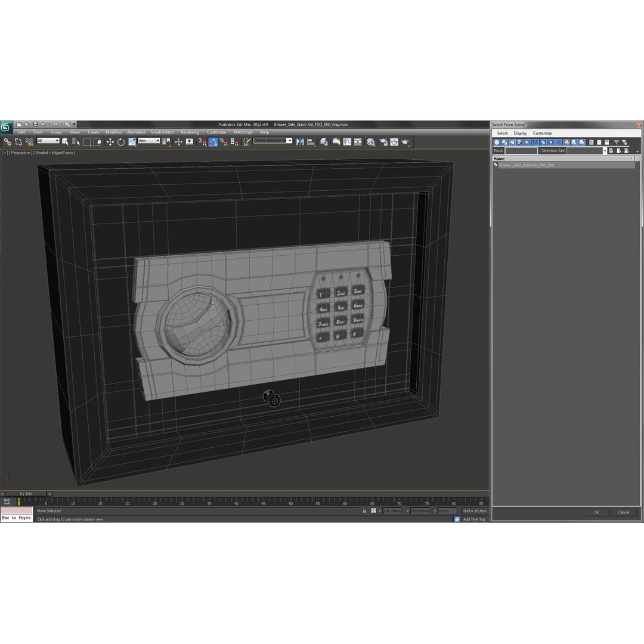Viewport: 644px width, 644px height.
Task: Click the Unlink Selection tool
Action: pyautogui.click(x=18, y=142)
